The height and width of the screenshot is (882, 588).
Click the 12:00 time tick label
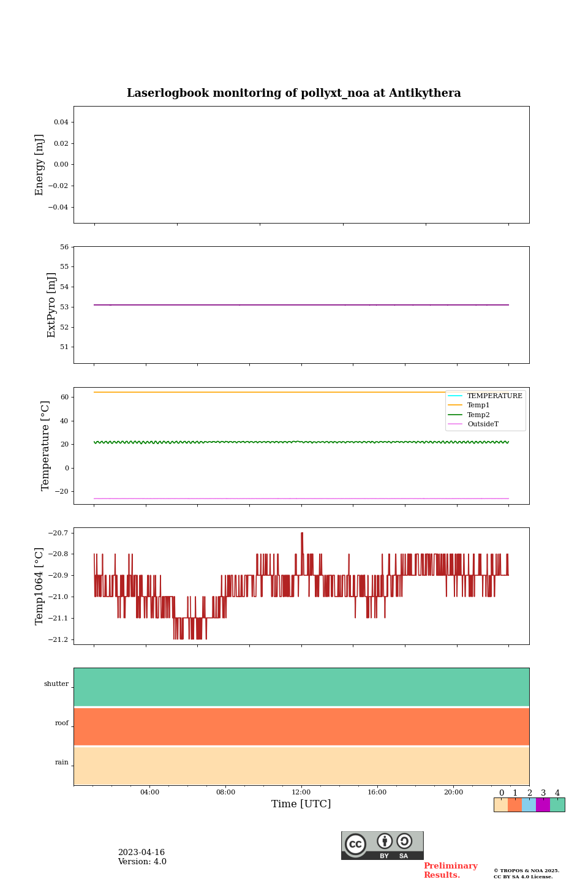[301, 792]
